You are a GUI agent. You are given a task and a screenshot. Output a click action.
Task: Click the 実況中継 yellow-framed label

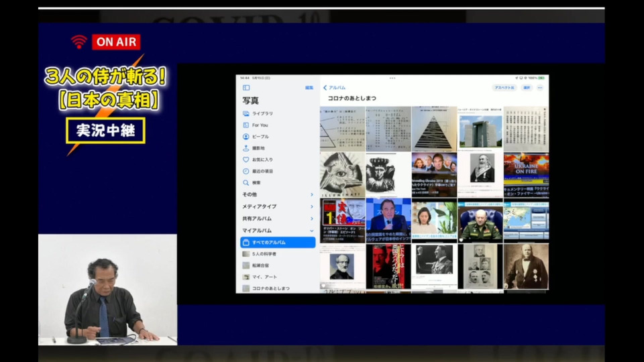tap(105, 131)
